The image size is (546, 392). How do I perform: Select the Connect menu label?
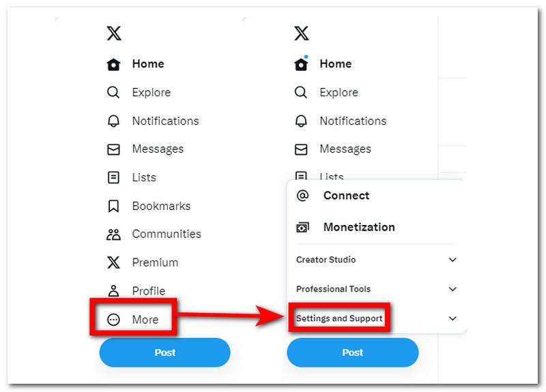pyautogui.click(x=346, y=196)
